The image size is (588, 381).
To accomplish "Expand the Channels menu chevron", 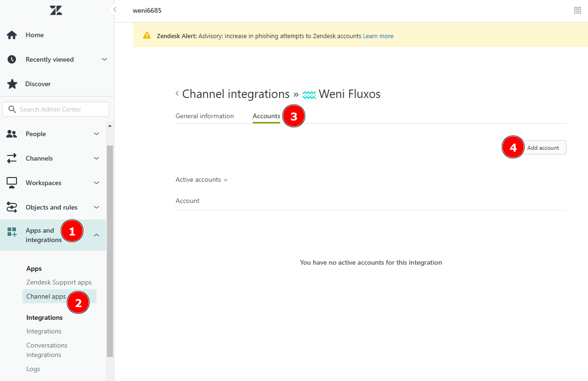I will coord(97,158).
